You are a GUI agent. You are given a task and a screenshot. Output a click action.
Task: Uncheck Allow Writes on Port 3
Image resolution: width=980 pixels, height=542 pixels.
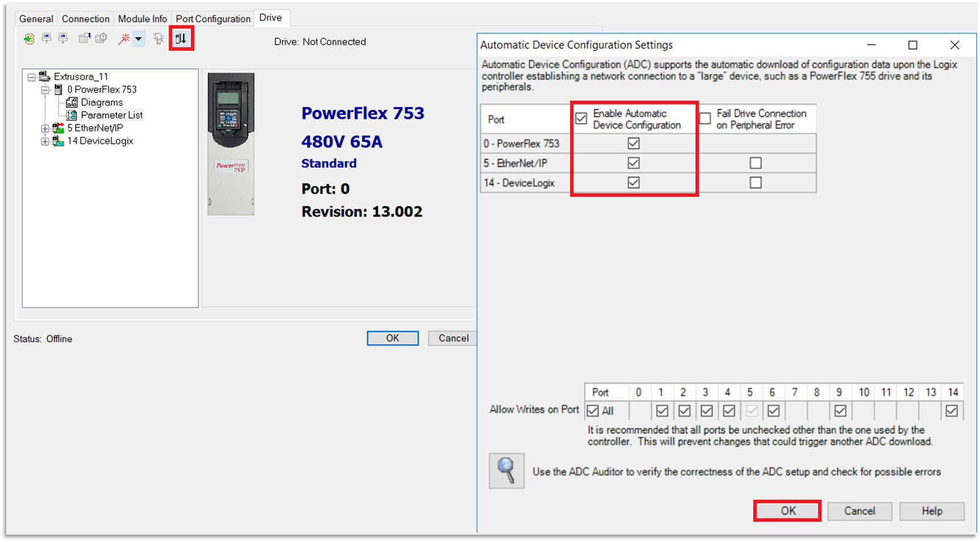(x=706, y=411)
